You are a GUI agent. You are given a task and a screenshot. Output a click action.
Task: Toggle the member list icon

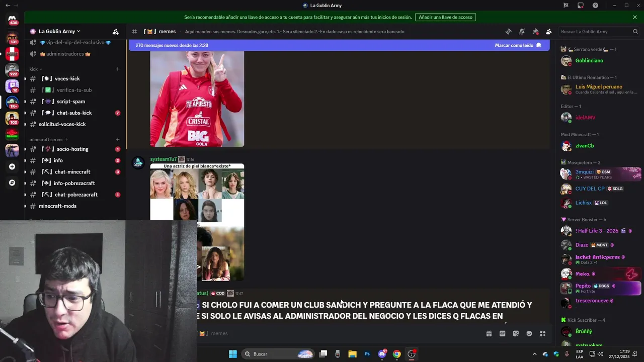point(549,31)
